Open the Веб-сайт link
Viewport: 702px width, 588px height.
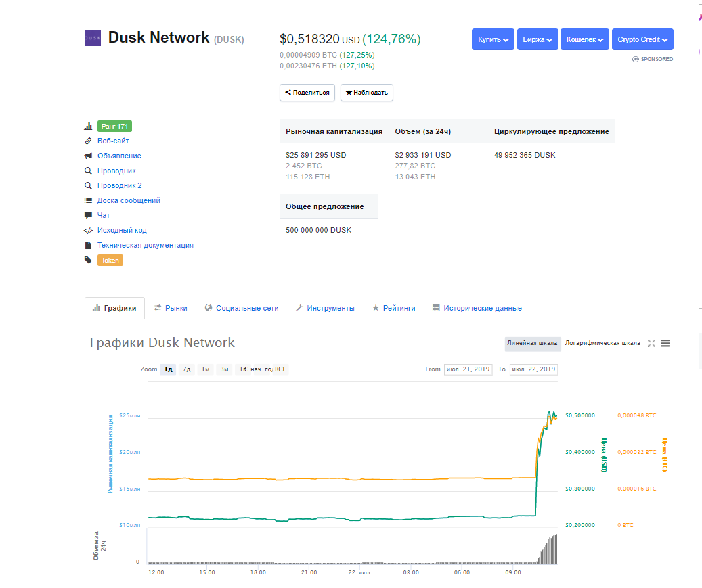(x=113, y=141)
